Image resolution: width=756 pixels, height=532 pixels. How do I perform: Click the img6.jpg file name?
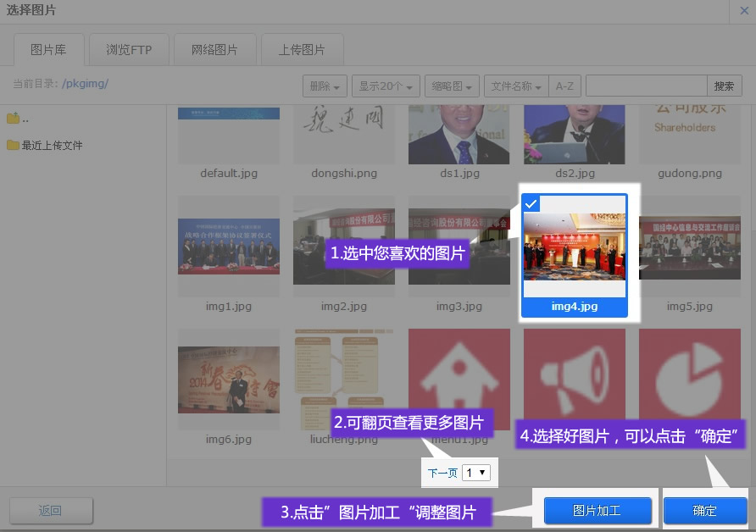click(229, 440)
